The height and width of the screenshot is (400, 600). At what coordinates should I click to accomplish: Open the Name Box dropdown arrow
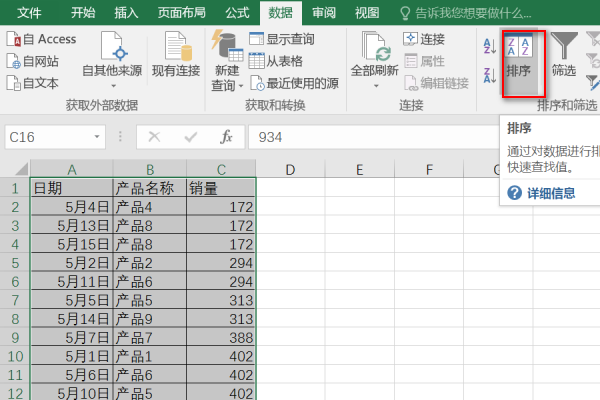pyautogui.click(x=97, y=137)
